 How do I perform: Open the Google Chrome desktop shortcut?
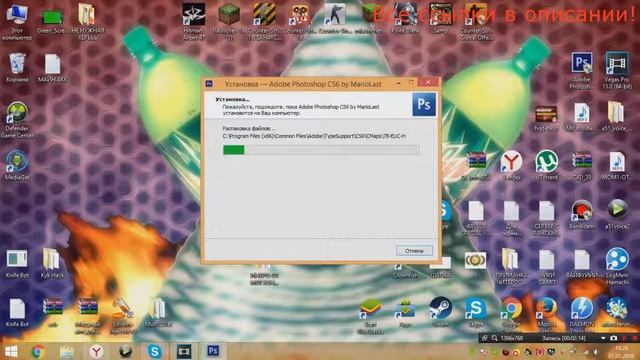[511, 313]
